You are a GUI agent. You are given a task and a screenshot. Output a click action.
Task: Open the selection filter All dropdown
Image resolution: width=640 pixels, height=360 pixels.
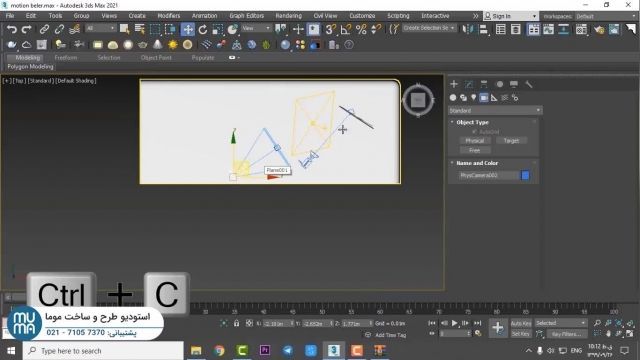[100, 28]
